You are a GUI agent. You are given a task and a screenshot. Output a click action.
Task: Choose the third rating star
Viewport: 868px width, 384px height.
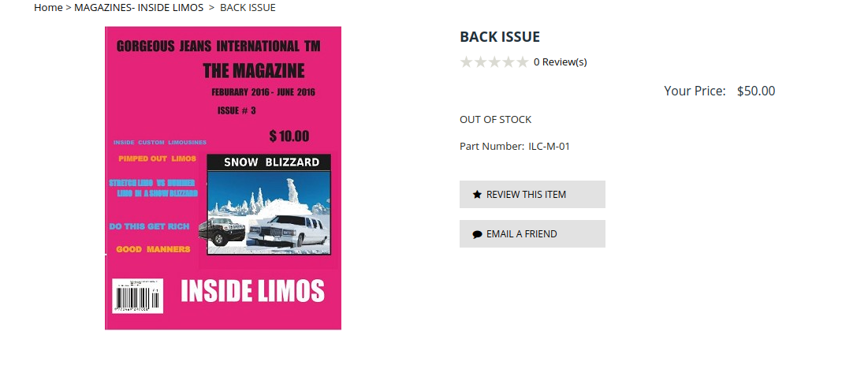coord(494,62)
